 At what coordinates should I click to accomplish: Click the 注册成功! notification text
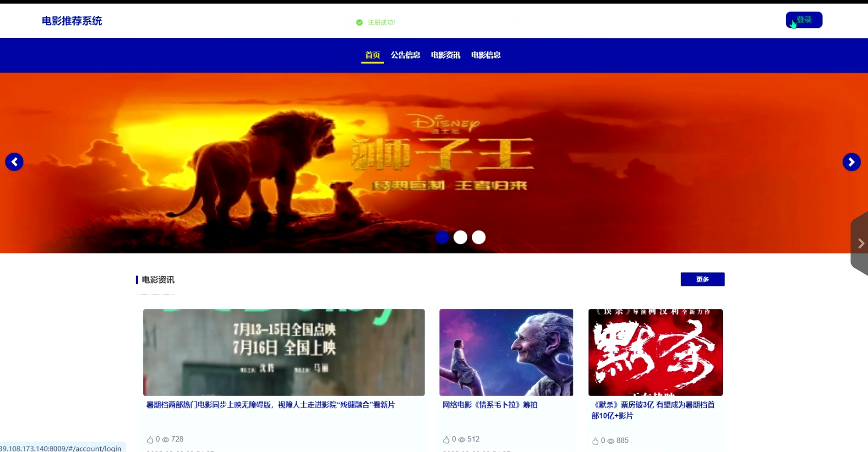coord(381,22)
